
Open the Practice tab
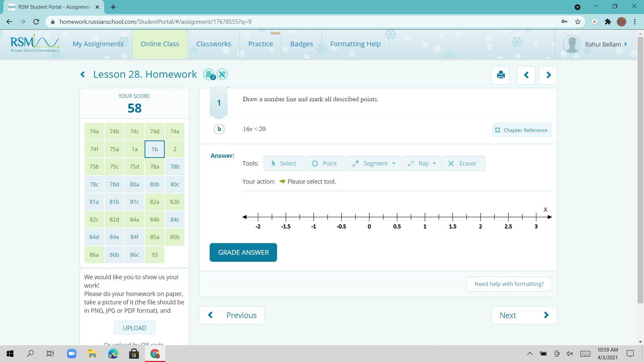pos(260,44)
